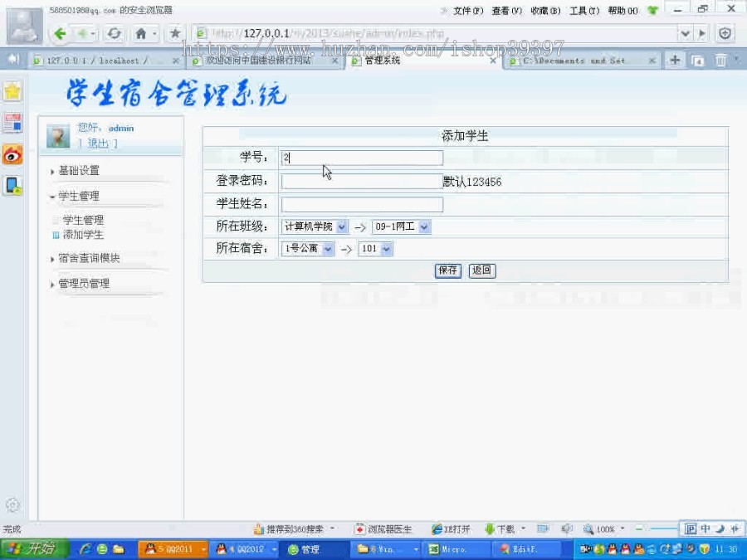
Task: Open the 开始 Start button
Action: point(34,549)
